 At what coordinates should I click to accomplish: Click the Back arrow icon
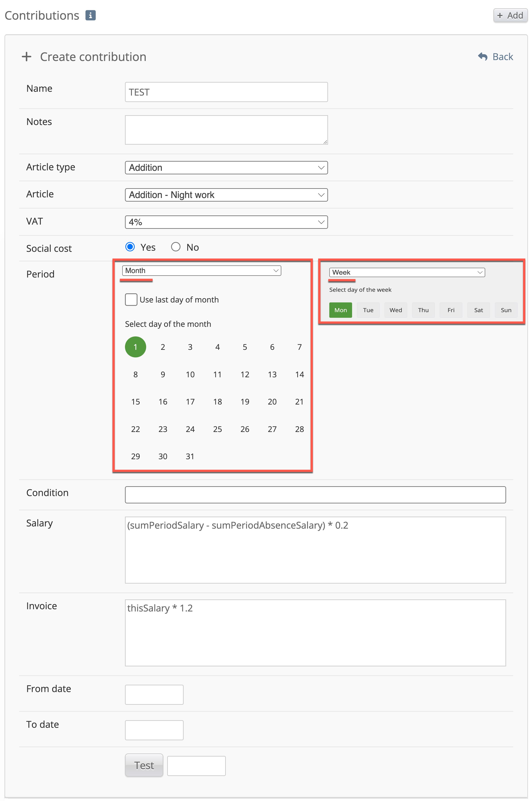point(482,56)
